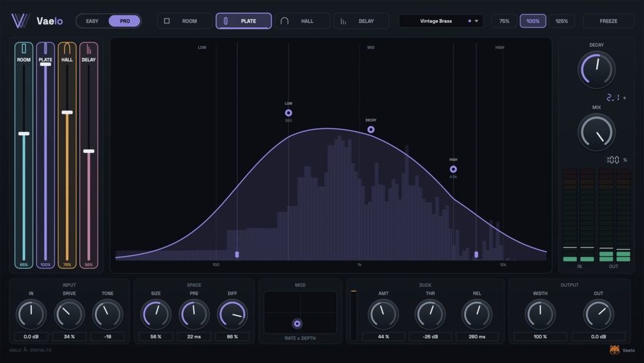This screenshot has height=363, width=644.
Task: Click the PLATE level fader handle
Action: [45, 64]
